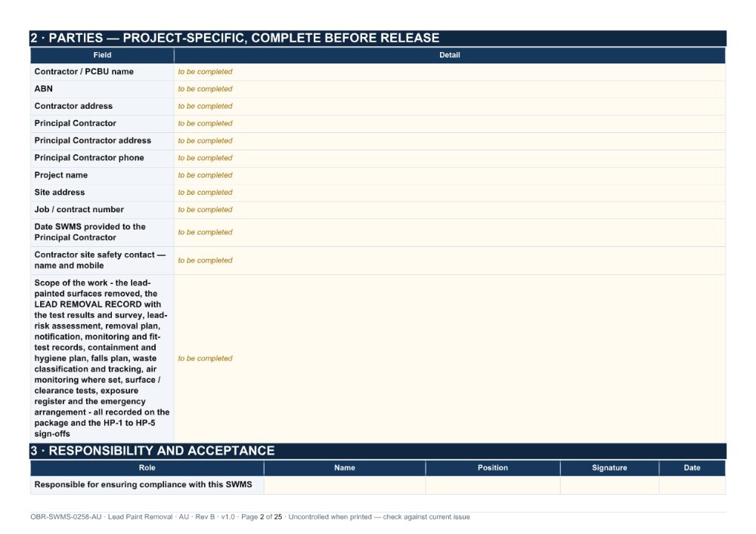Select 'Date SWMS provided to the Principal Contractor' label
This screenshot has height=534, width=756.
[x=90, y=232]
